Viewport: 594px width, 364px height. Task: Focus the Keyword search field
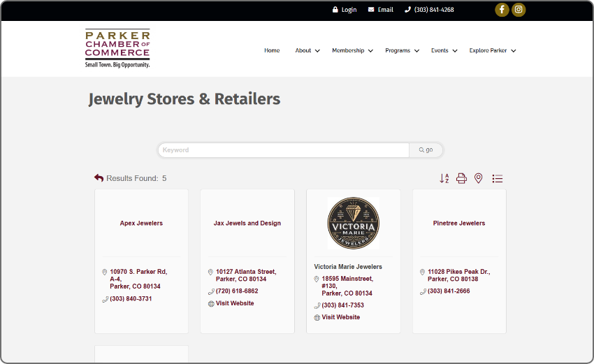pyautogui.click(x=284, y=150)
